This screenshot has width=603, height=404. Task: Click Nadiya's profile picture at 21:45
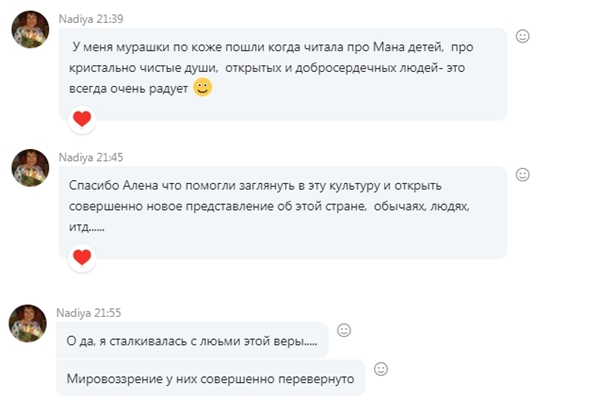32,167
